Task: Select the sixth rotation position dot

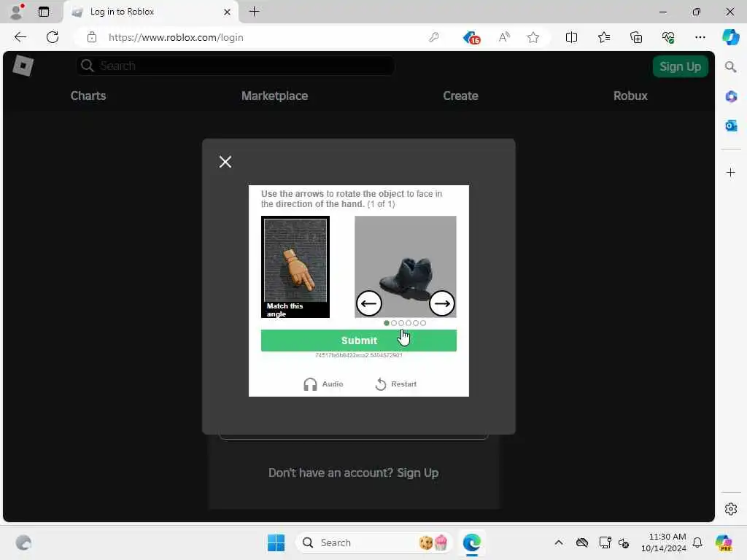Action: (423, 323)
